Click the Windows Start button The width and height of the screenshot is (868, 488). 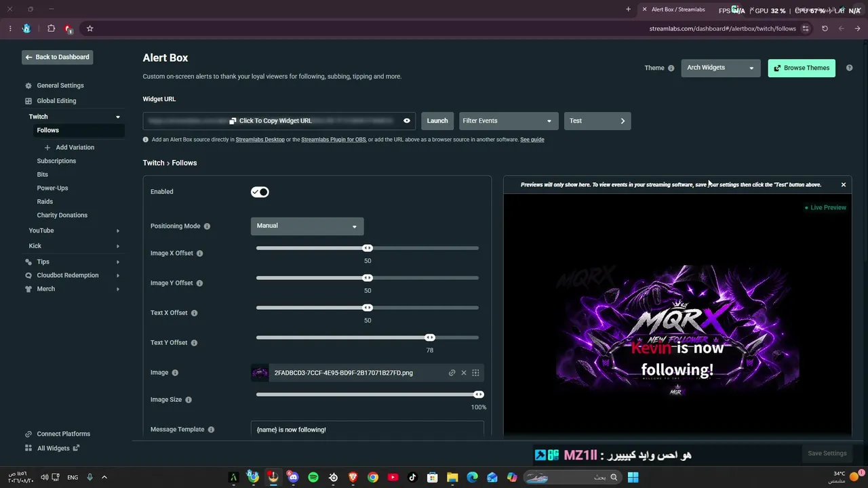pyautogui.click(x=633, y=477)
